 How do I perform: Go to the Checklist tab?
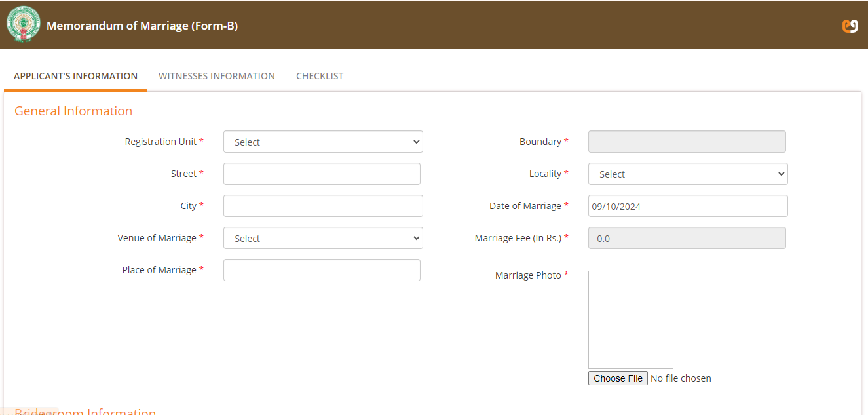pos(320,76)
